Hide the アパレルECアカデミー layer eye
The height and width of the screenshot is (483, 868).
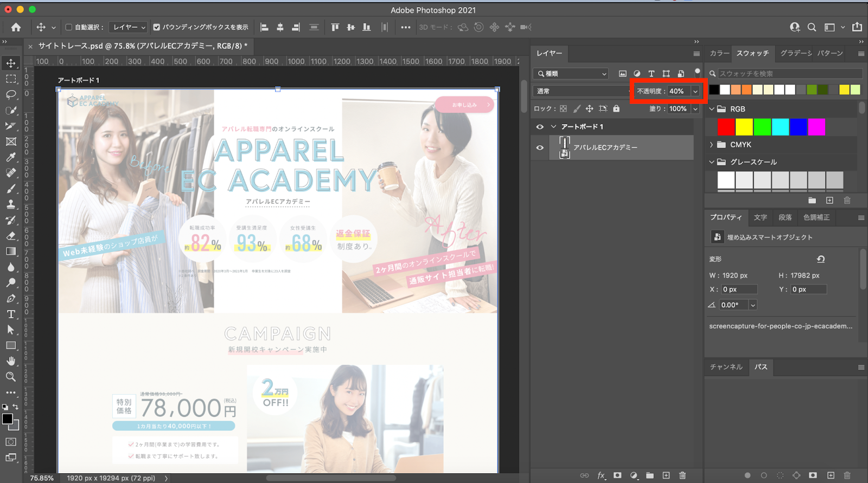tap(540, 147)
